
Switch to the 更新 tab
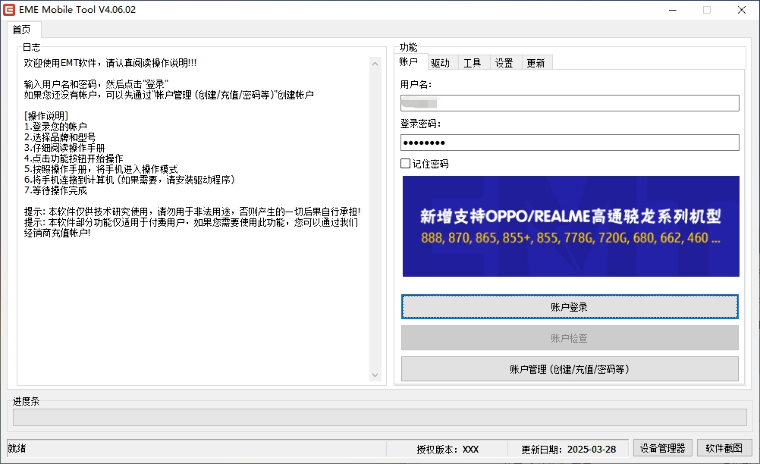pos(536,63)
